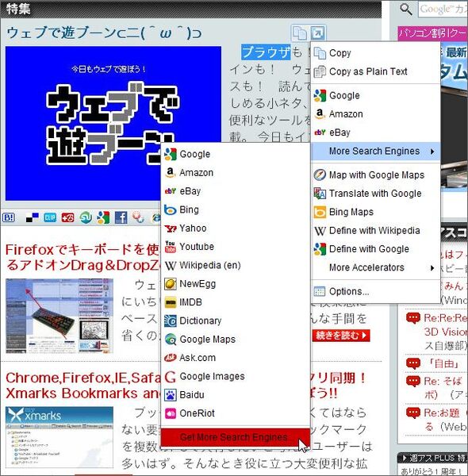Pick Amazon in the main context menu

click(x=375, y=113)
